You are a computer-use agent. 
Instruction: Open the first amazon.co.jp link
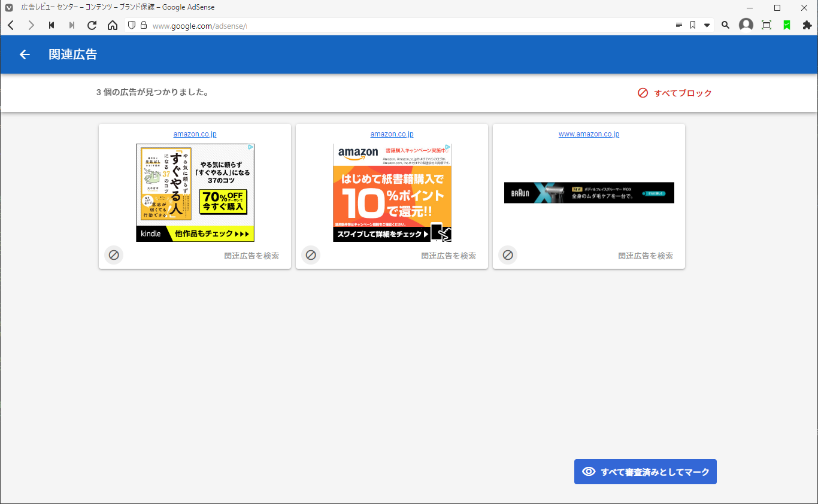coord(195,134)
